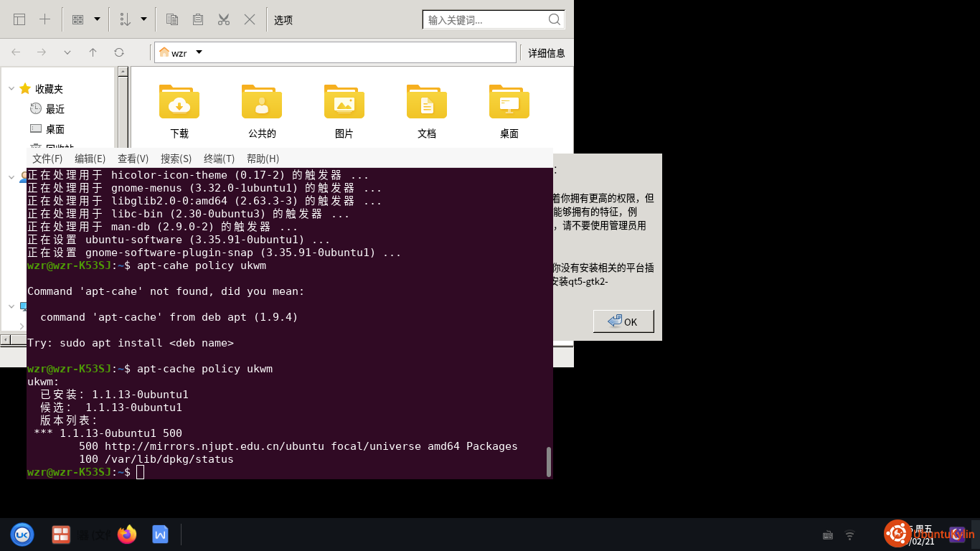Open the 编辑(E) edit menu
This screenshot has height=551, width=980.
point(90,159)
